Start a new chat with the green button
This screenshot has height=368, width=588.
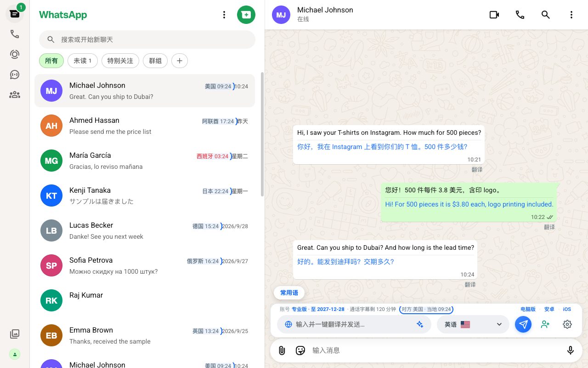[x=246, y=15]
